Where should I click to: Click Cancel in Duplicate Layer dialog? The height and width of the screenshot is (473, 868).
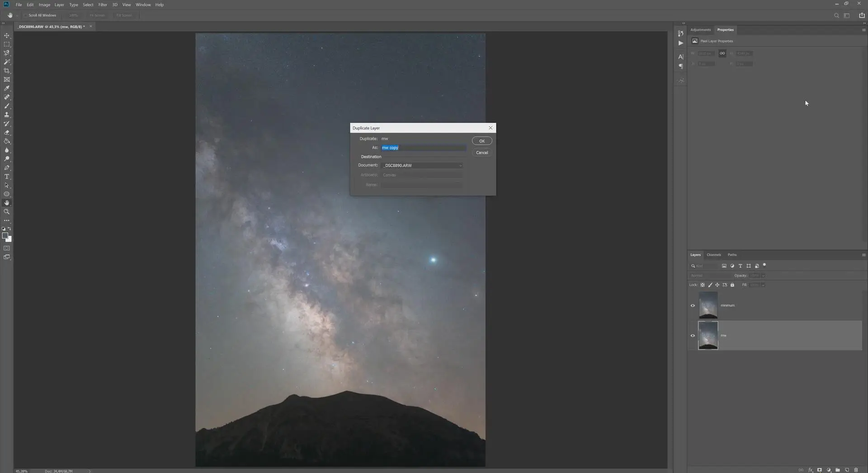pos(482,153)
